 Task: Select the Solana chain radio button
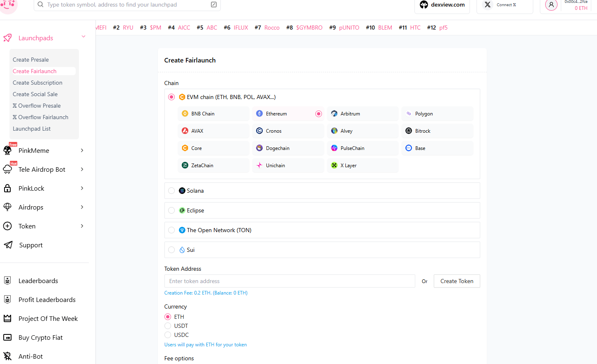(171, 191)
